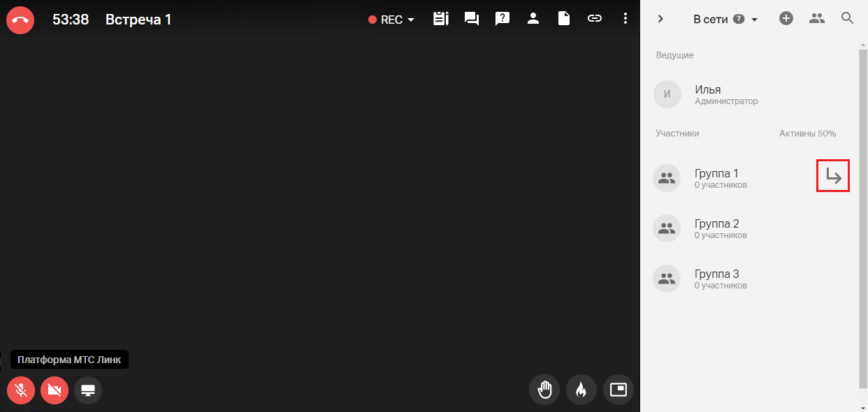Click the Группа 3 group avatar icon
The image size is (868, 412).
tap(667, 279)
